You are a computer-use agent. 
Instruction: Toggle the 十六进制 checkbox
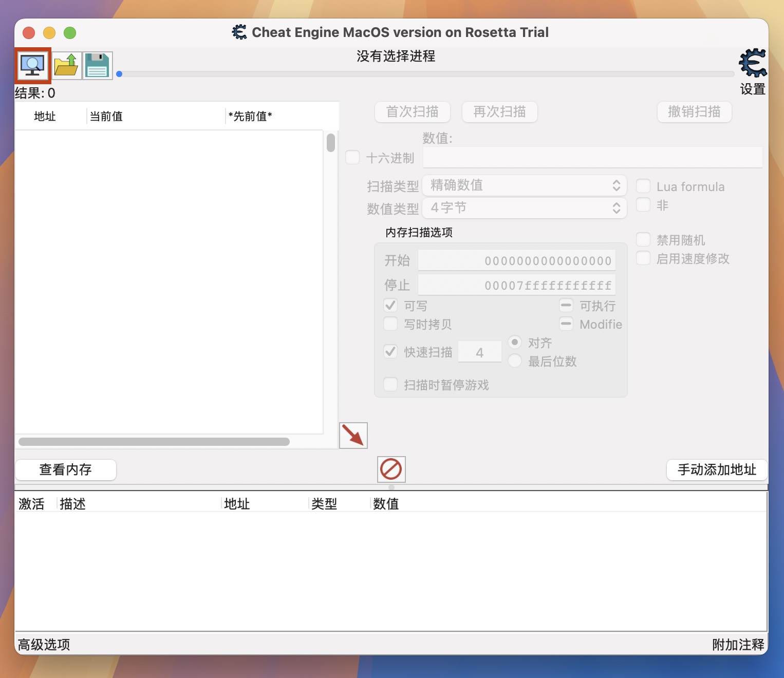(x=352, y=157)
